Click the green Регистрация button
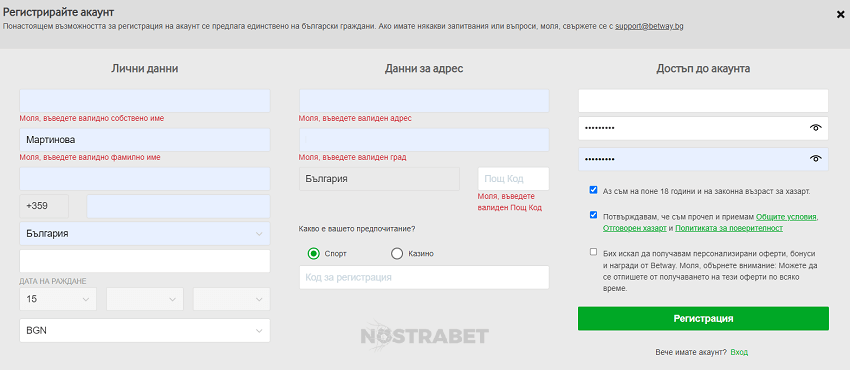This screenshot has height=370, width=850. (703, 319)
